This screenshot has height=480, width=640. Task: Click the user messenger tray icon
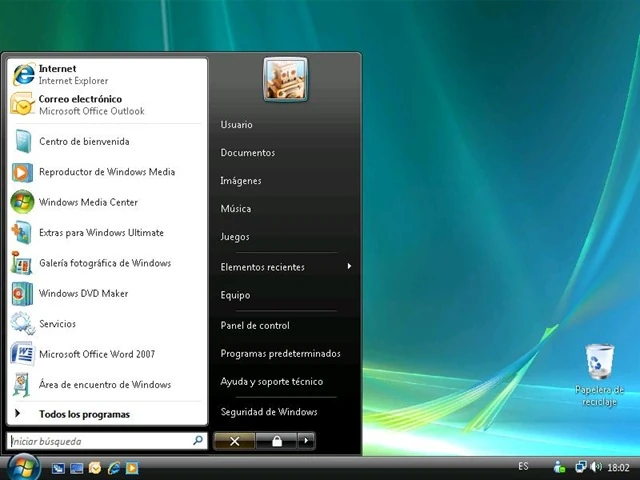pos(559,467)
